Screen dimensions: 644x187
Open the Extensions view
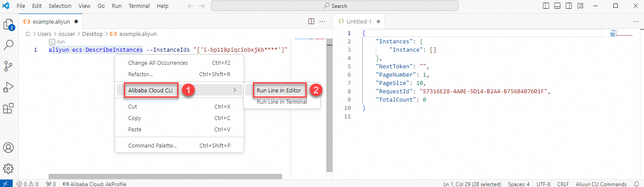(x=9, y=108)
